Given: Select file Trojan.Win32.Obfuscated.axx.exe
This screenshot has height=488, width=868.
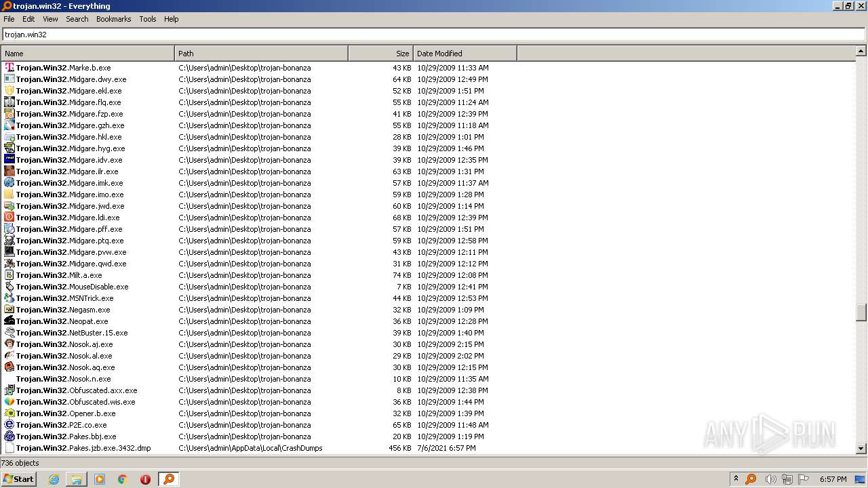Looking at the screenshot, I should coord(77,390).
